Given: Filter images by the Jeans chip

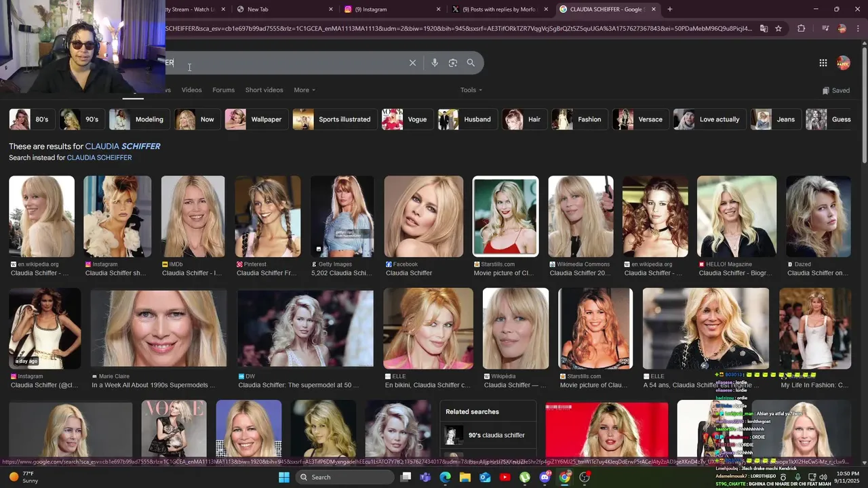Looking at the screenshot, I should point(775,119).
